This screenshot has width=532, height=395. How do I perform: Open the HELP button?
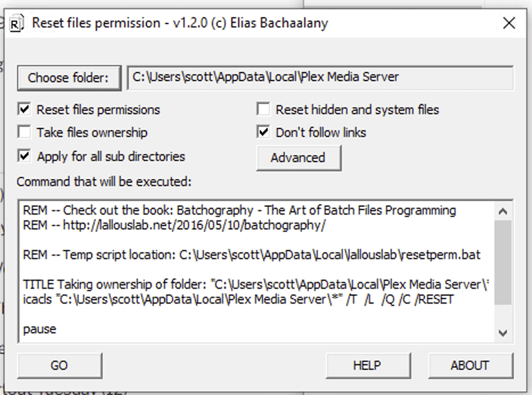367,365
